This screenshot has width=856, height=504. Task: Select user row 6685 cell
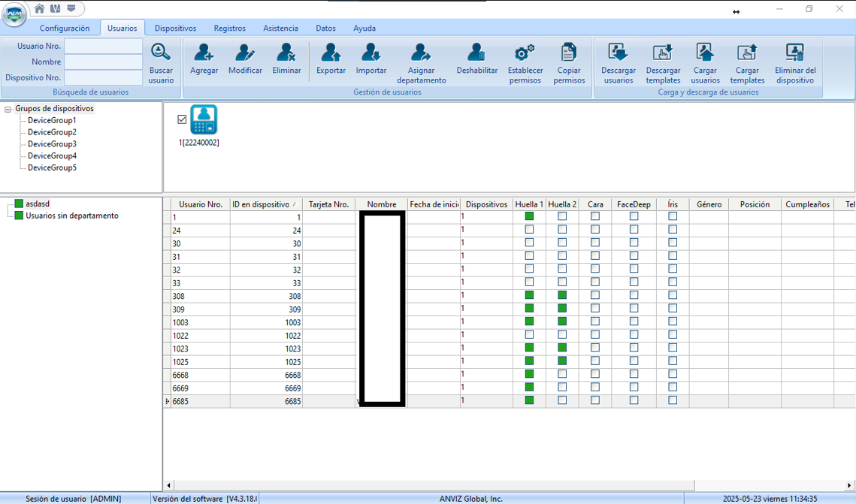point(201,401)
